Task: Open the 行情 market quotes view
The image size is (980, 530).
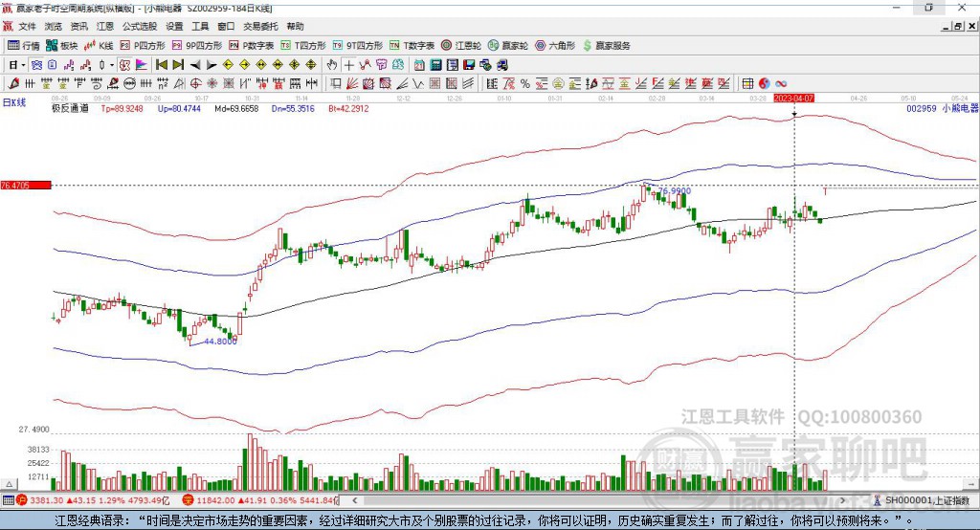Action: (23, 46)
